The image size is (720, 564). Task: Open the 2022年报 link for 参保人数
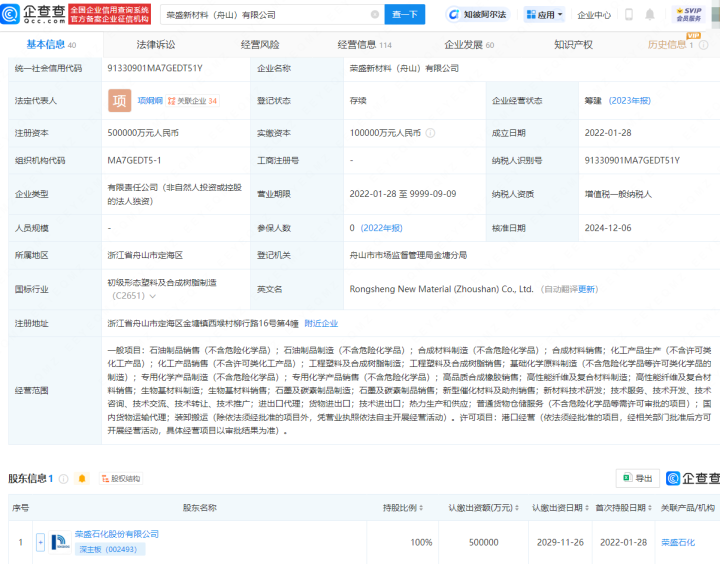pos(382,228)
